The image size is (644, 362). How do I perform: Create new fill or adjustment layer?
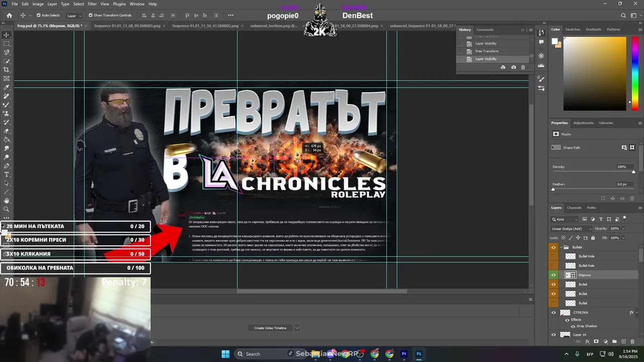click(605, 342)
